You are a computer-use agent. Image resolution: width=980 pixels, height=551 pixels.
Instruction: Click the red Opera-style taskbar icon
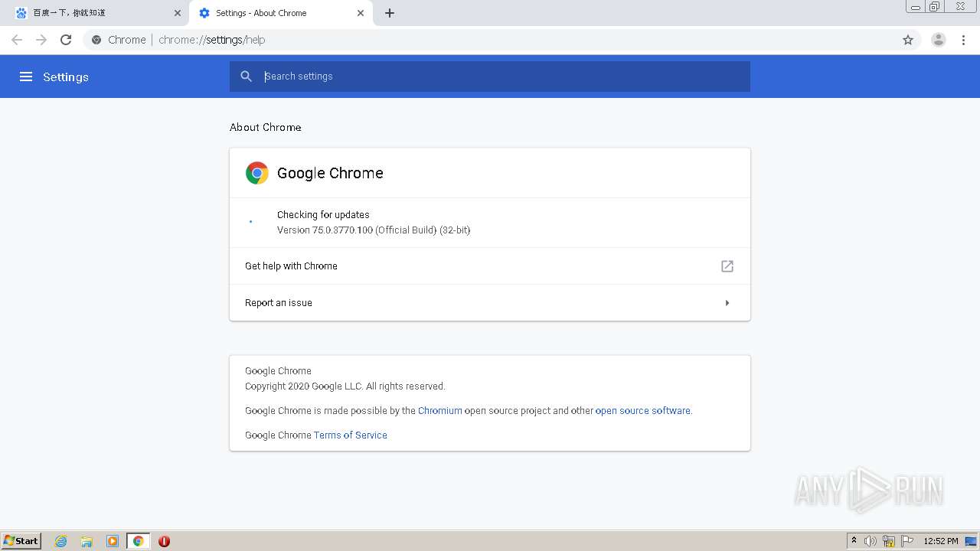(x=164, y=541)
